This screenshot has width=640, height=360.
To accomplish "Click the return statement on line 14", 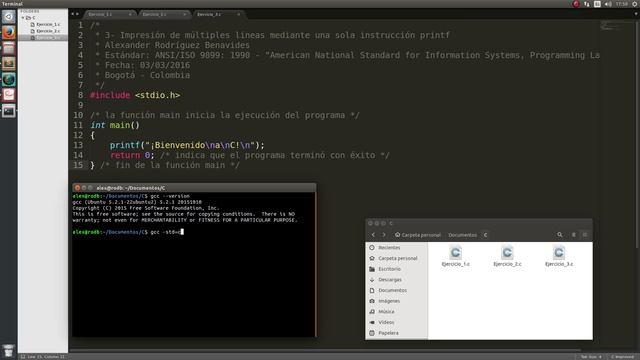I will tap(132, 155).
